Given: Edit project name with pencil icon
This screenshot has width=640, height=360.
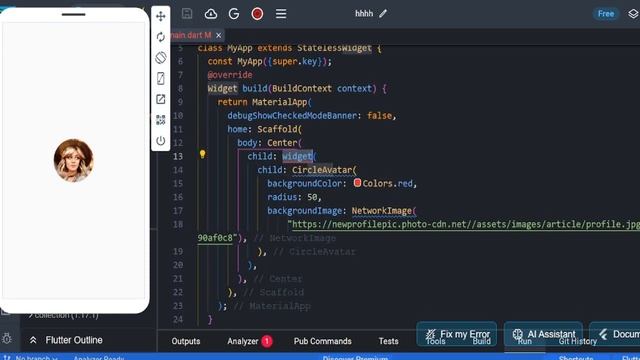Looking at the screenshot, I should point(383,13).
